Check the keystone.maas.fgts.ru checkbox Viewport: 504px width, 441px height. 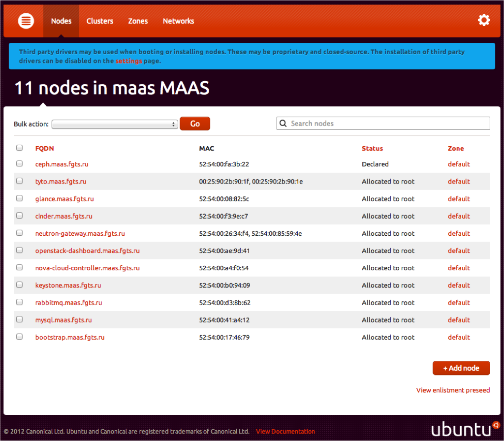(x=20, y=285)
